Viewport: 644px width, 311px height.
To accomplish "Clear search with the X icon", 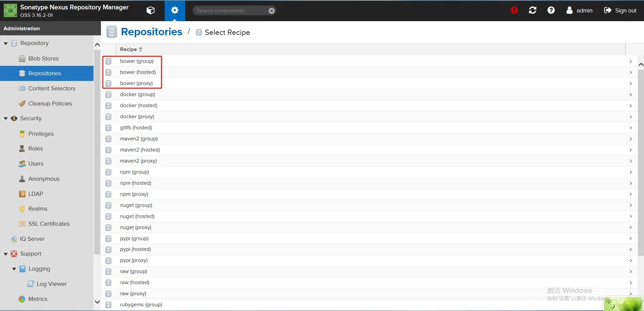I will click(272, 11).
